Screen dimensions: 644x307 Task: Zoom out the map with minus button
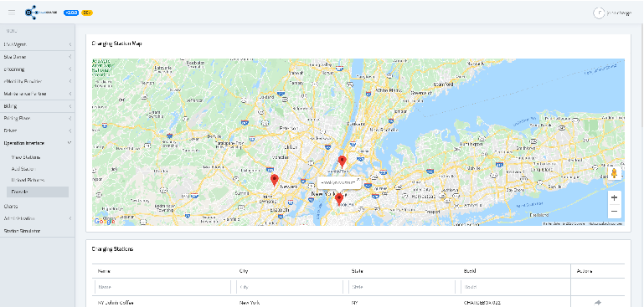point(614,211)
